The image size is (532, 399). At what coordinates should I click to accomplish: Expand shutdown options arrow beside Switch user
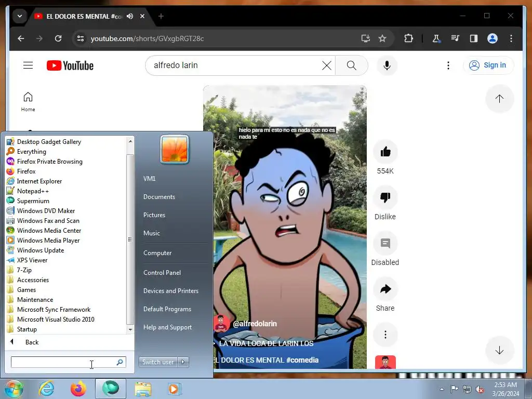183,362
